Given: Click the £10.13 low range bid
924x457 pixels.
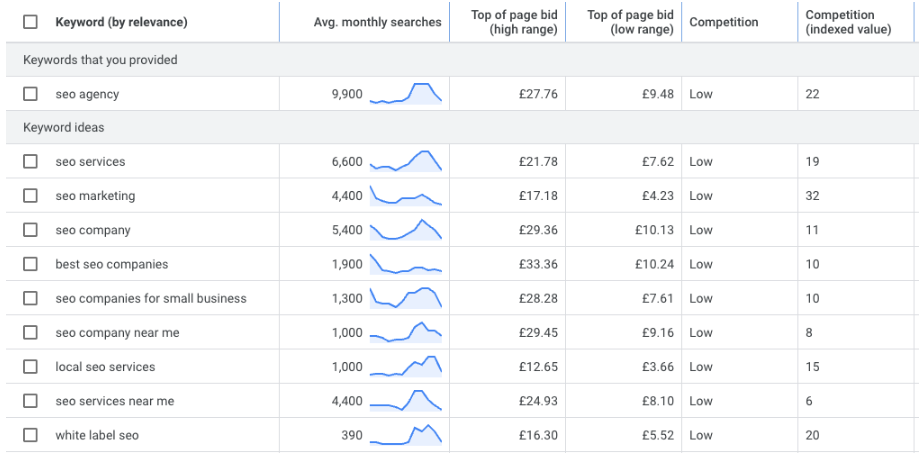Looking at the screenshot, I should [654, 230].
